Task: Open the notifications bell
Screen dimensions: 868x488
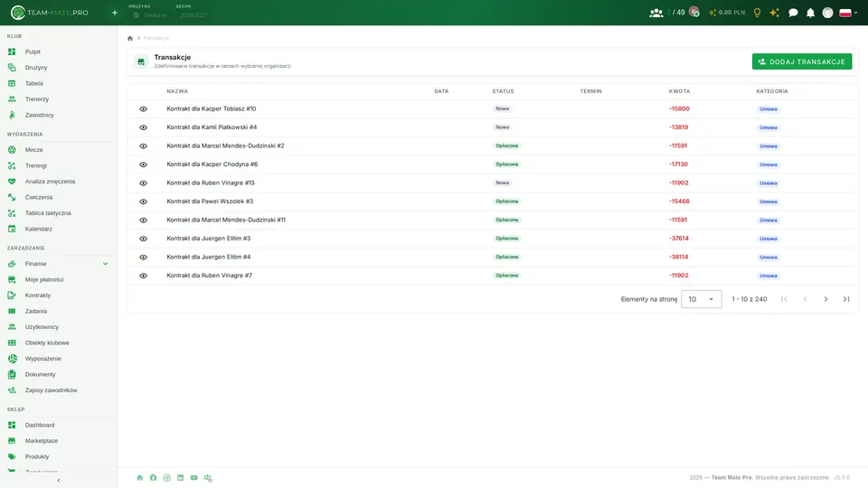Action: [810, 13]
